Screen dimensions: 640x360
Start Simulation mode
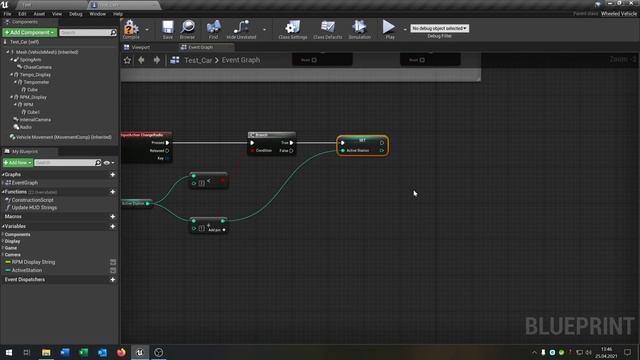360,29
